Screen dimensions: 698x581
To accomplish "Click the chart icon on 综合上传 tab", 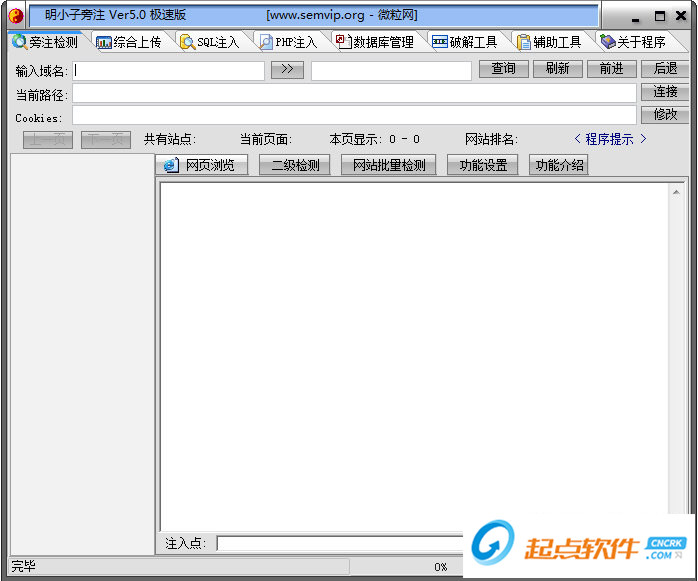I will coord(104,43).
